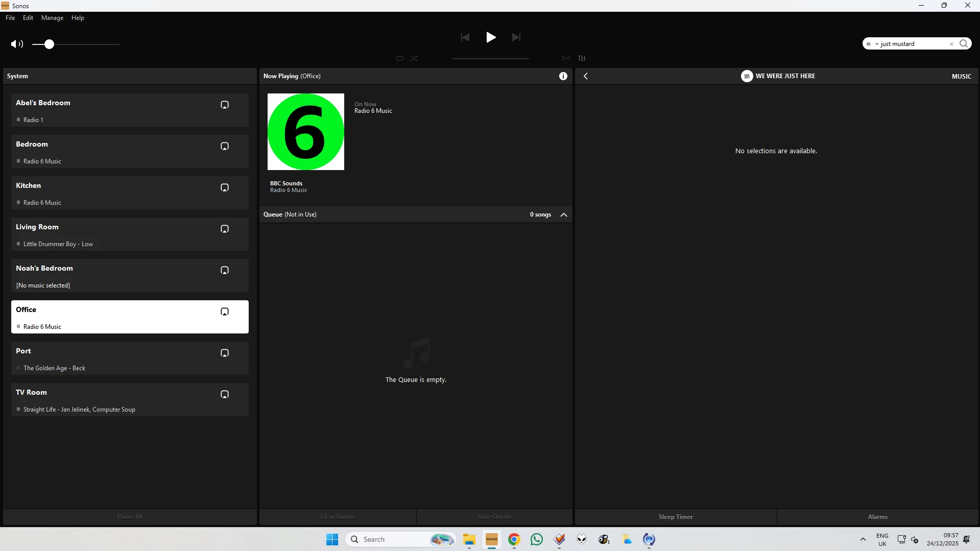
Task: Click the Port room group icon
Action: click(225, 353)
